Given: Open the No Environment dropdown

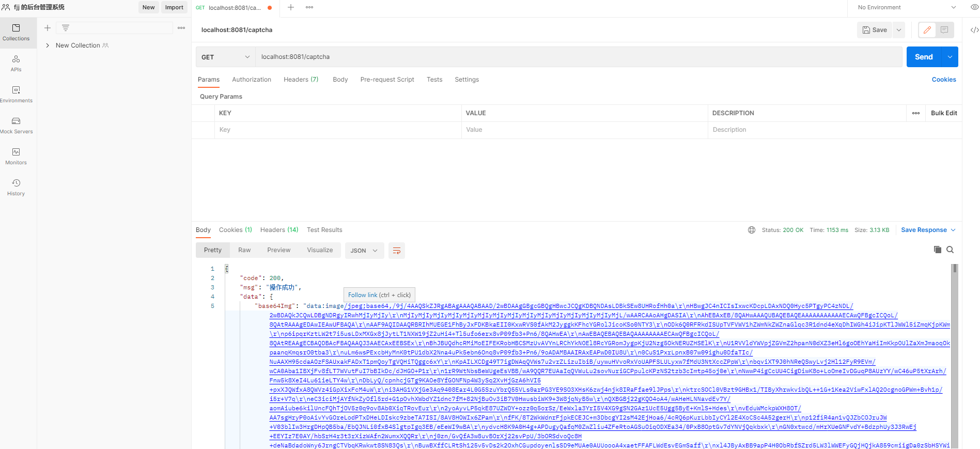Looking at the screenshot, I should [x=907, y=7].
